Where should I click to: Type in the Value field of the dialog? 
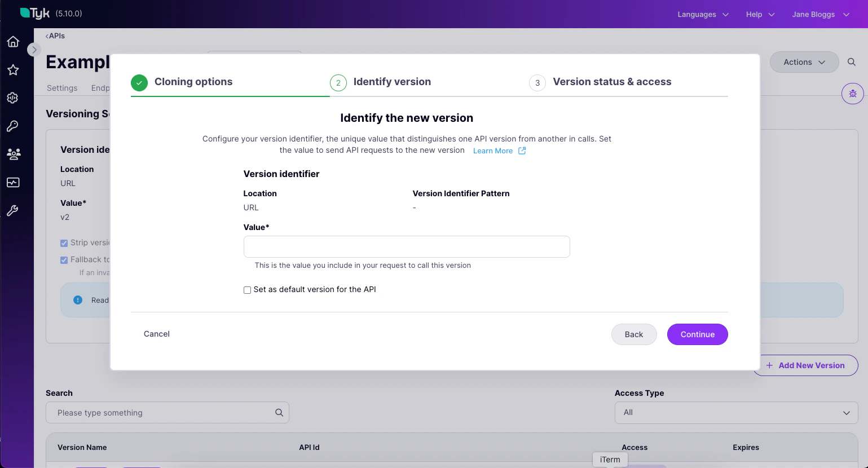[x=407, y=246]
